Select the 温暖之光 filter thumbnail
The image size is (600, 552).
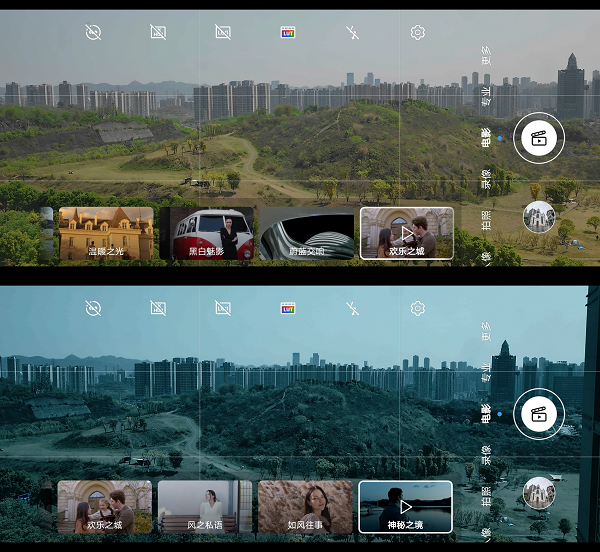106,233
